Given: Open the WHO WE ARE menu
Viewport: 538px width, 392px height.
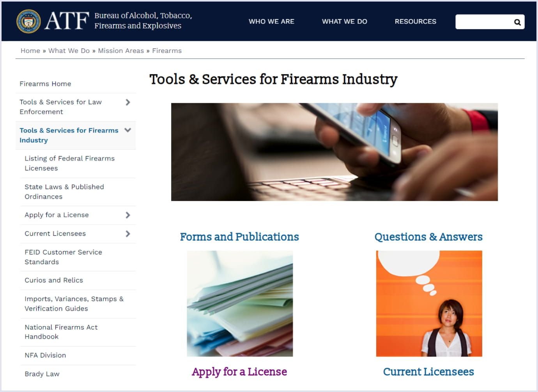Looking at the screenshot, I should coord(271,21).
